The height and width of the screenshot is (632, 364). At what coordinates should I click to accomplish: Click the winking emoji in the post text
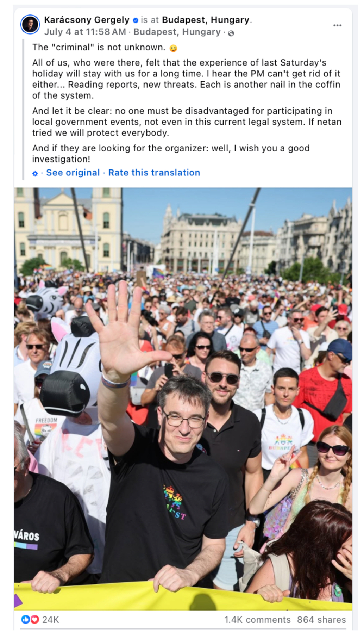pyautogui.click(x=173, y=48)
